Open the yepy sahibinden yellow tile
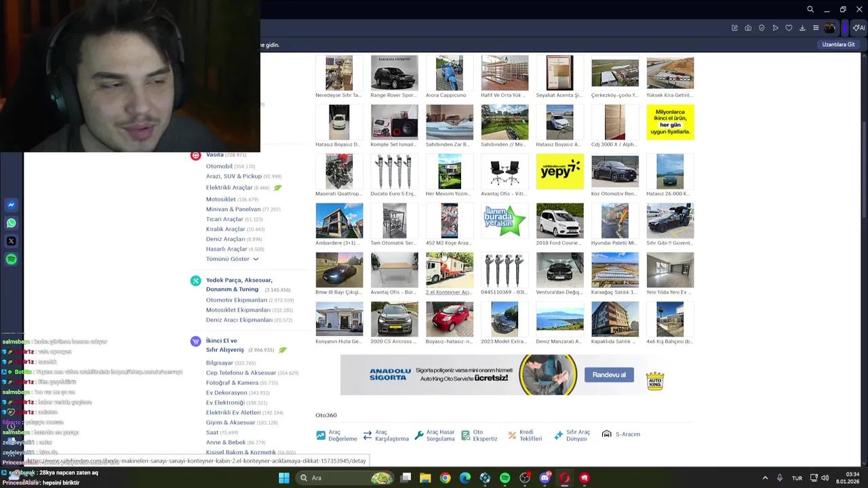The width and height of the screenshot is (868, 488). coord(559,171)
